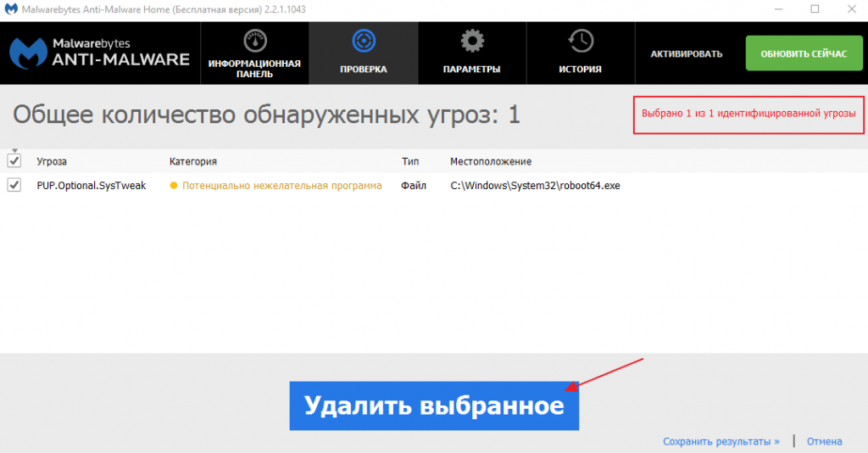Open the dashboard via the gauge icon
The height and width of the screenshot is (453, 868).
point(254,42)
